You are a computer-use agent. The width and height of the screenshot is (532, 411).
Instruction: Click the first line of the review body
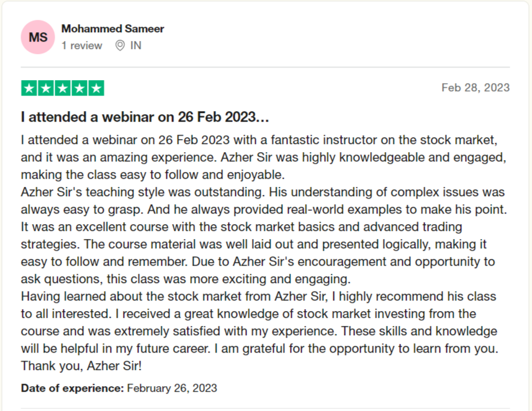point(259,138)
